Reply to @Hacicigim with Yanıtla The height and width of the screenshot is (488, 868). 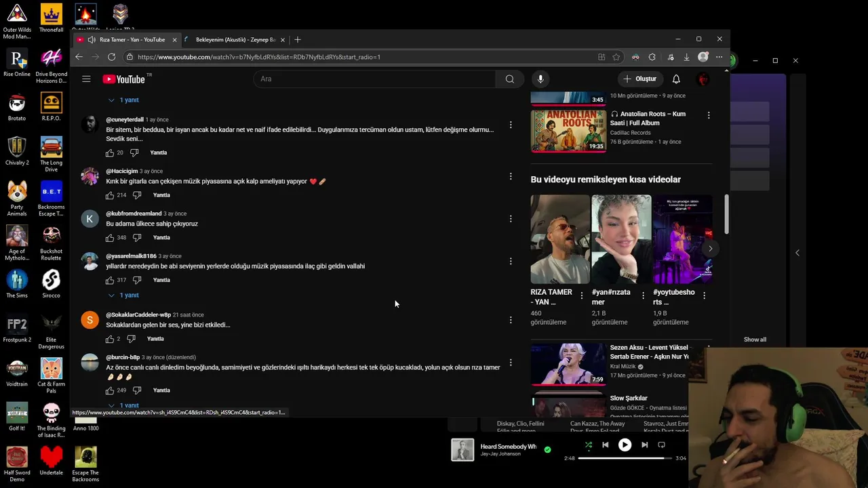point(161,195)
